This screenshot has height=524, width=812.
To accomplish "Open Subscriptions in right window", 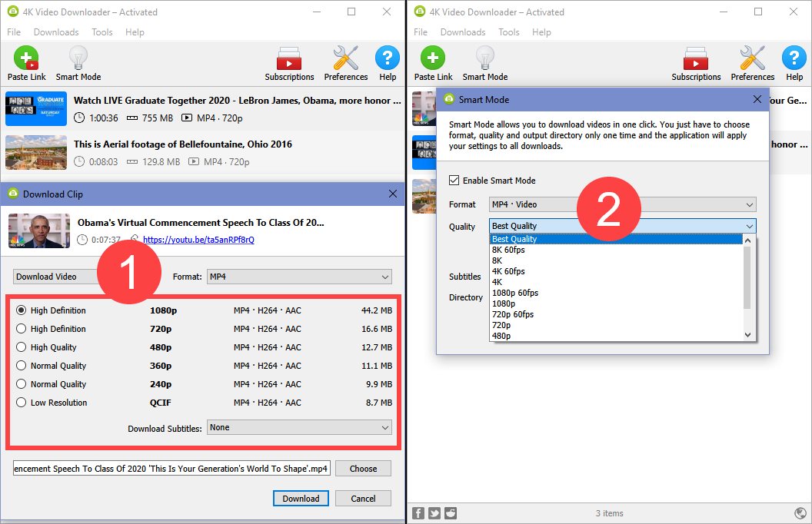I will click(696, 63).
